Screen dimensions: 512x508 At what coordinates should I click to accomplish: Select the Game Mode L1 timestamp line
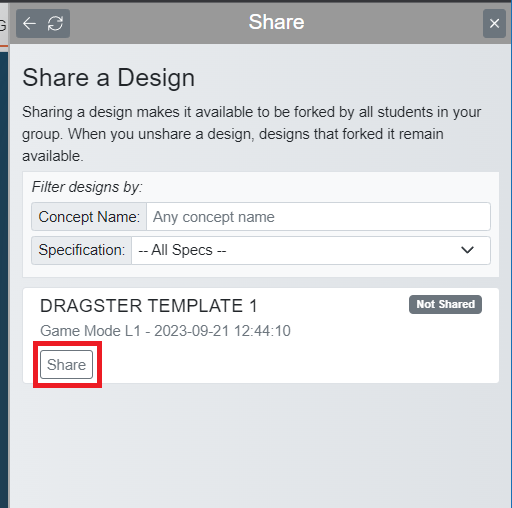tap(165, 331)
